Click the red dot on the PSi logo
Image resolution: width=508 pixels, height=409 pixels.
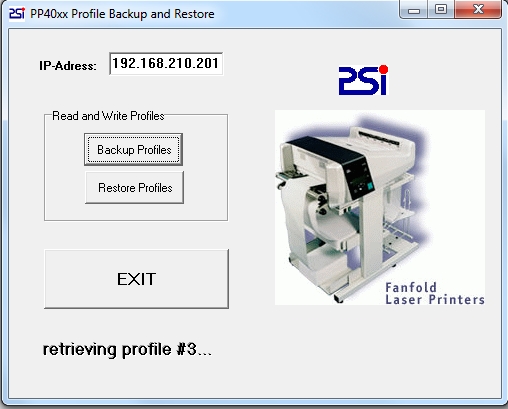click(383, 69)
